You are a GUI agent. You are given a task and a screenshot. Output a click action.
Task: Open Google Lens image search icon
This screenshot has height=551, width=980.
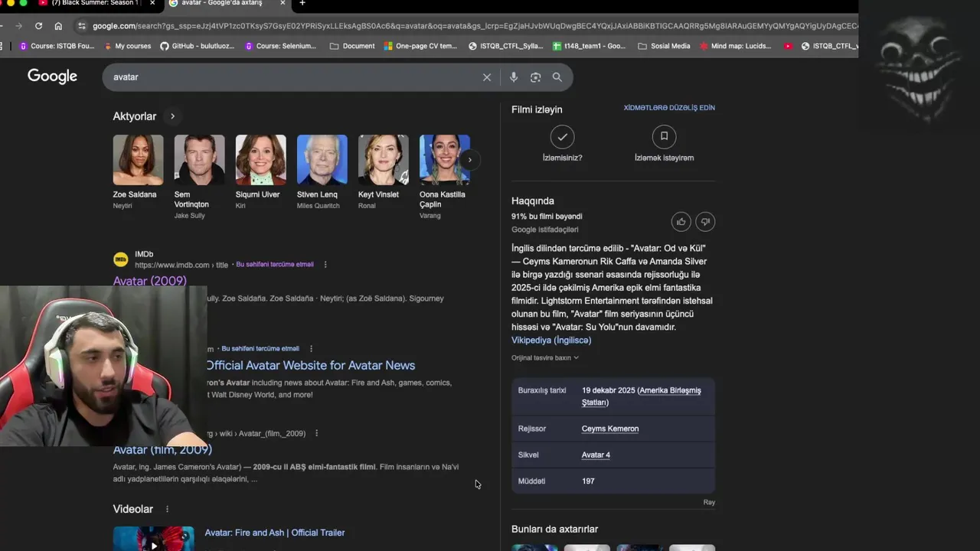536,77
